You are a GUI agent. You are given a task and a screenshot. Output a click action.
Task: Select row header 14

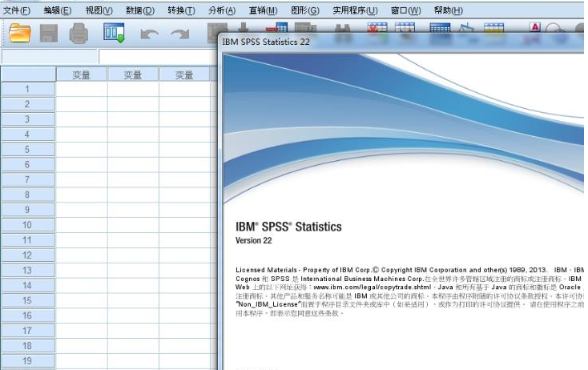point(28,286)
